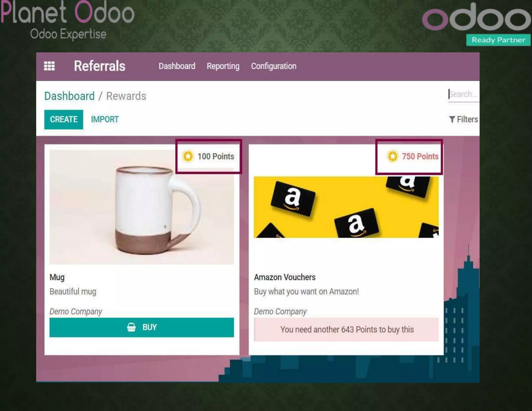532x411 pixels.
Task: Open the Reporting menu
Action: coord(223,66)
